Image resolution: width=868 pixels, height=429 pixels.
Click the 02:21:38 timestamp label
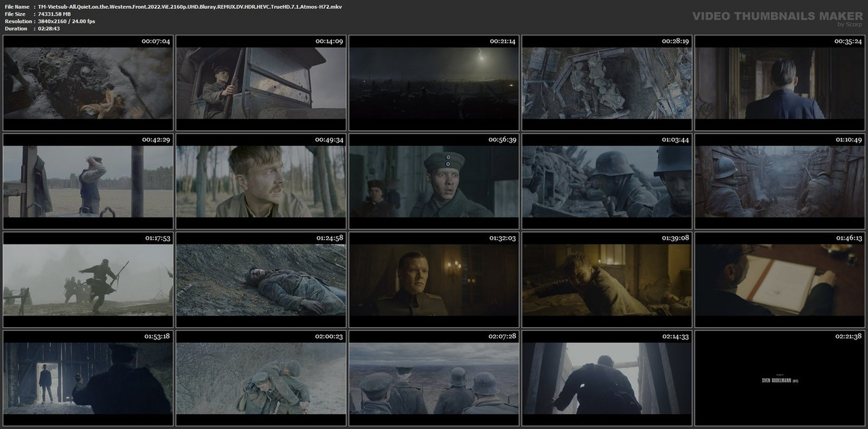847,337
